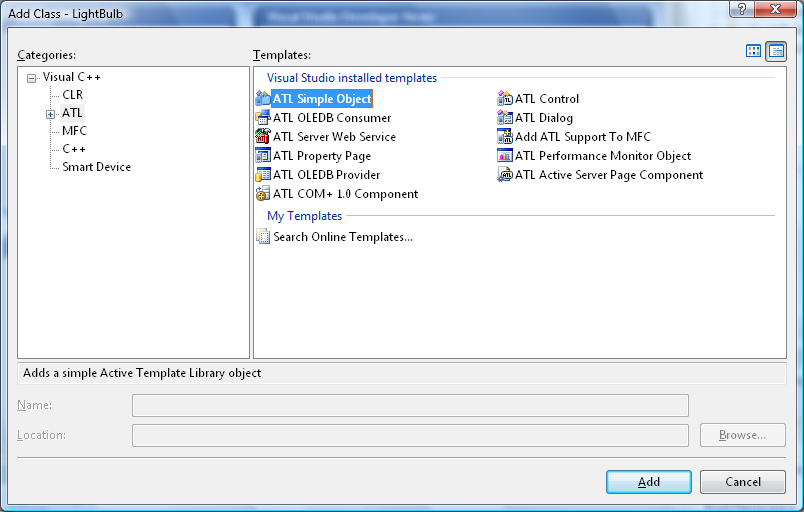Pick the ATL Server Web Service icon
The image size is (804, 512).
[x=263, y=136]
